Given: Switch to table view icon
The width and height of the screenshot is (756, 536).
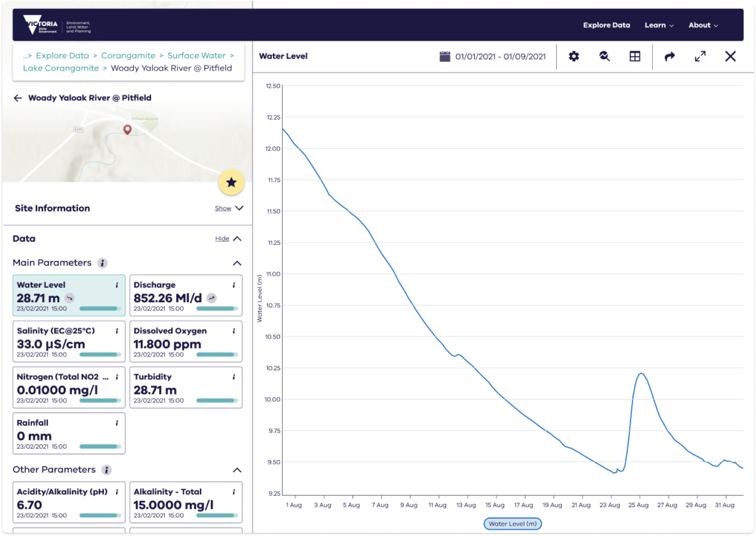Looking at the screenshot, I should [x=635, y=56].
